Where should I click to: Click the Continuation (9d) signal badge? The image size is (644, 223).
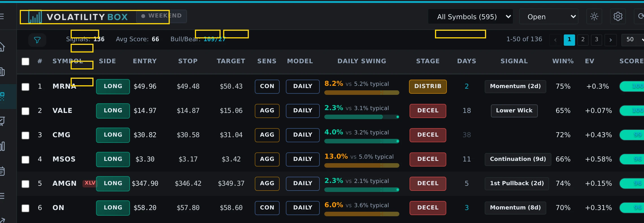(518, 159)
